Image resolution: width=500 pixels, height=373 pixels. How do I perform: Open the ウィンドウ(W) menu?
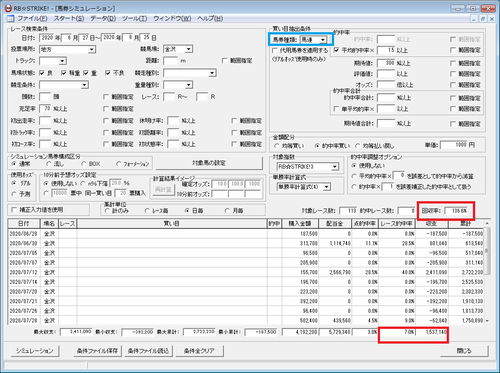tap(172, 19)
